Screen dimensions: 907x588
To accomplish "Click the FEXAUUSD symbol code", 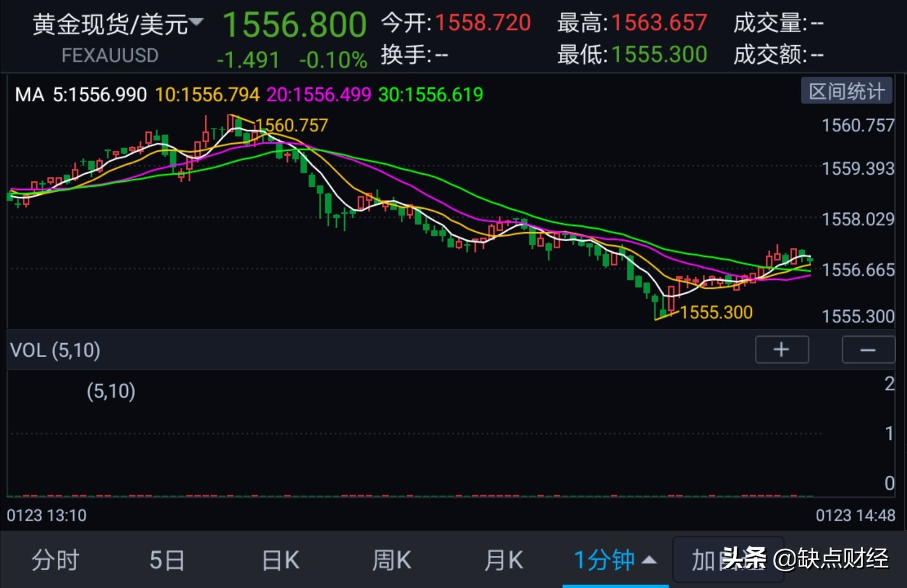I will click(x=110, y=54).
